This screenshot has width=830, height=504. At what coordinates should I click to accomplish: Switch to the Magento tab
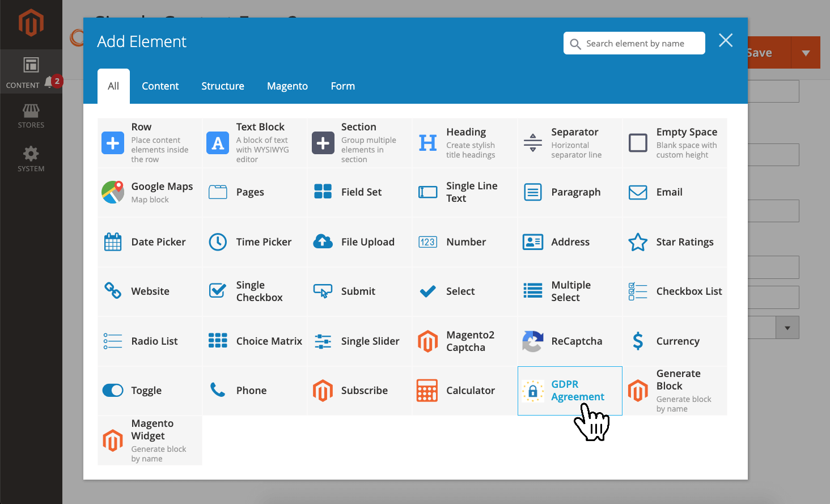click(287, 86)
